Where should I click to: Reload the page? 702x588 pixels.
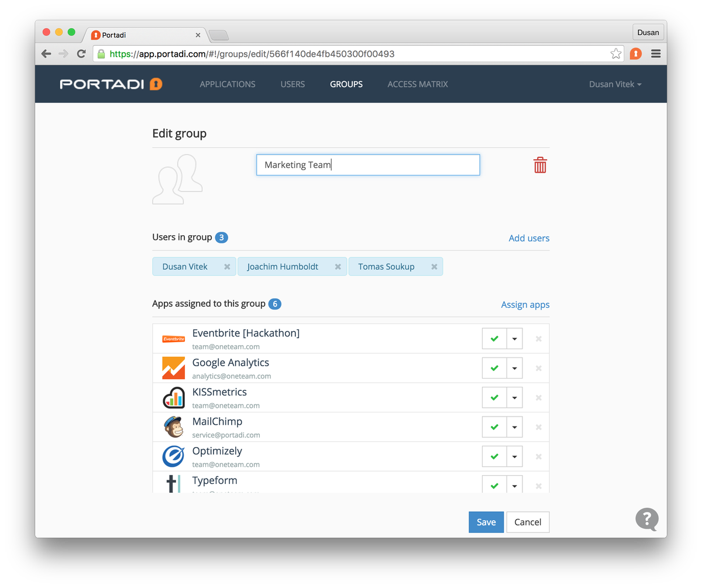click(x=82, y=54)
